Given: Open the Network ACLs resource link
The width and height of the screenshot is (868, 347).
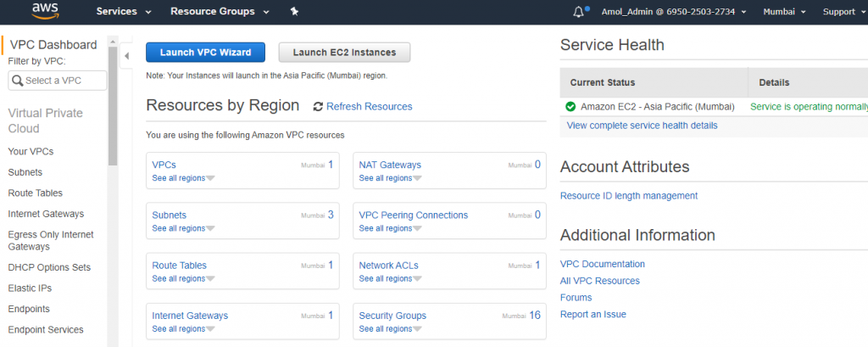Looking at the screenshot, I should (388, 266).
